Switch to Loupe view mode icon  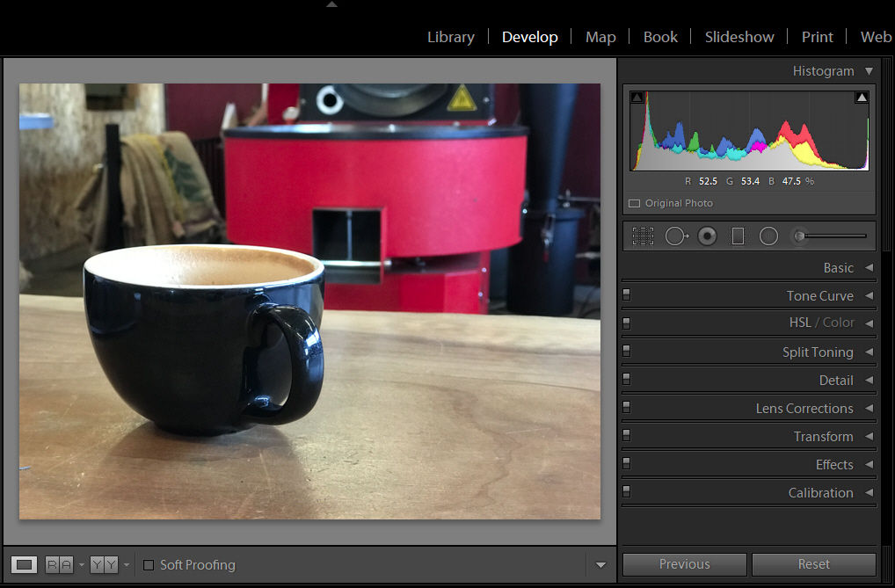point(24,564)
